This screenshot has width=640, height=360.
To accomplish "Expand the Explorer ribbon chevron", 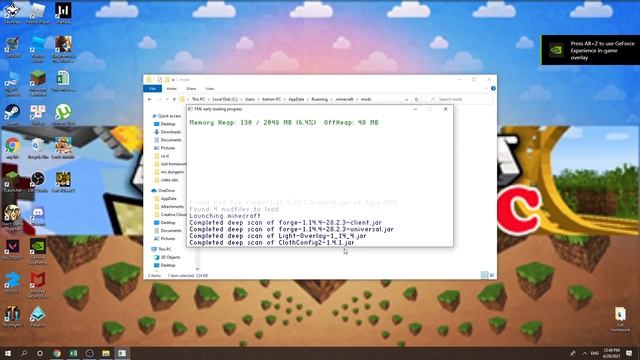I will click(x=486, y=89).
